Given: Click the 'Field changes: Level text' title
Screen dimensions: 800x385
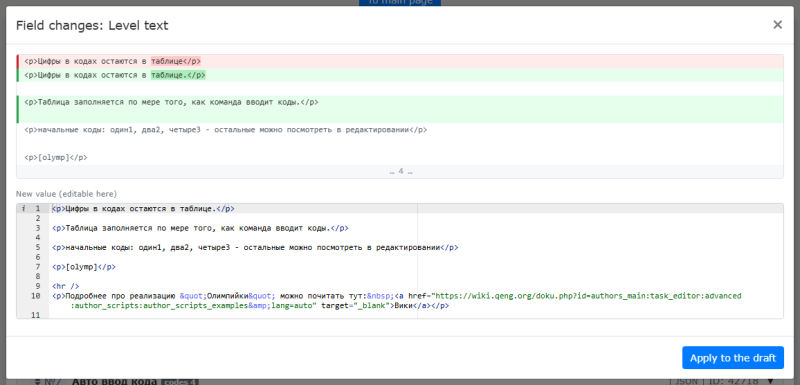Looking at the screenshot, I should 92,25.
